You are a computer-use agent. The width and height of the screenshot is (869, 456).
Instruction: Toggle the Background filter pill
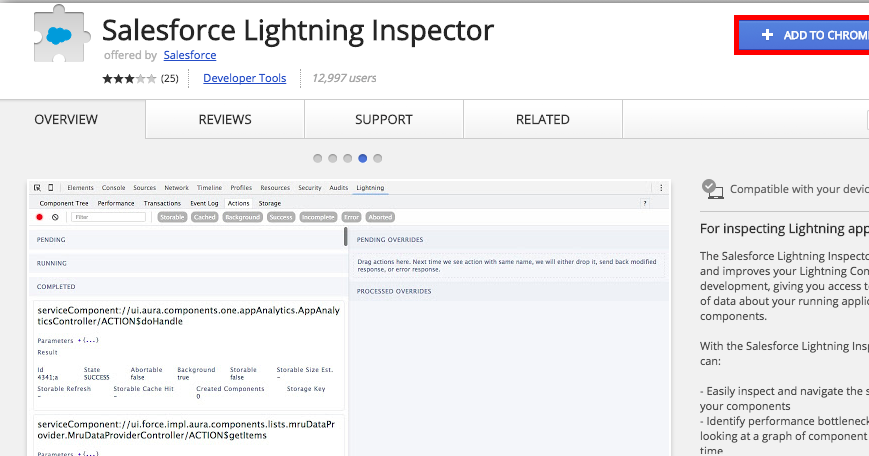click(x=242, y=217)
